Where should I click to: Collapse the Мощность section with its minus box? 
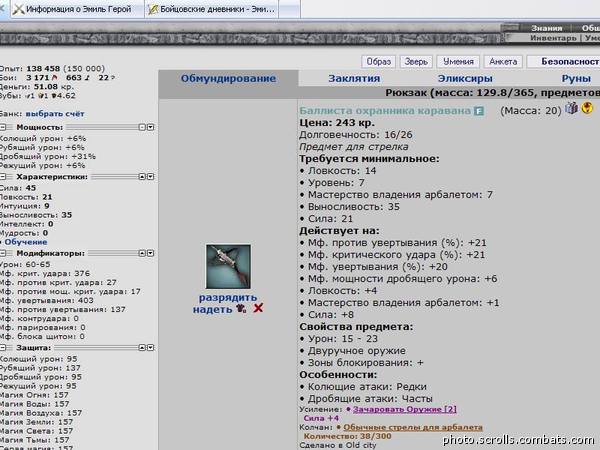[x=3, y=127]
